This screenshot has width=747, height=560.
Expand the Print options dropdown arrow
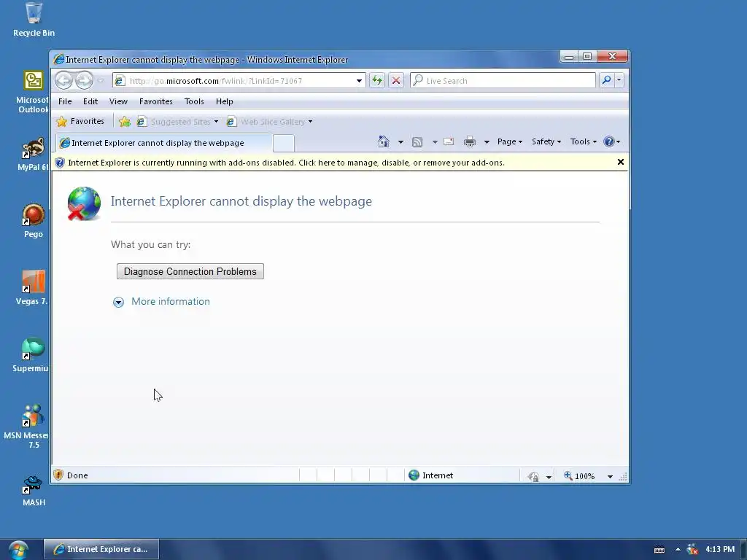[487, 142]
